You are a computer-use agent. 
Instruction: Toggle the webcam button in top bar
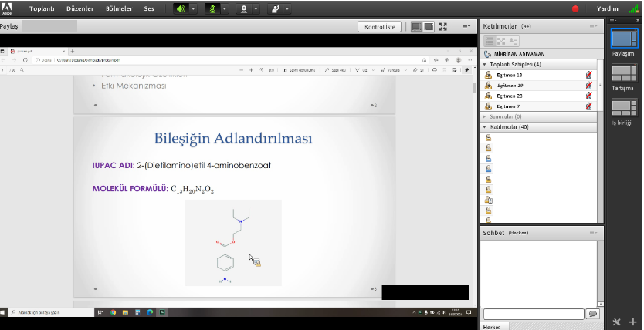[x=244, y=9]
